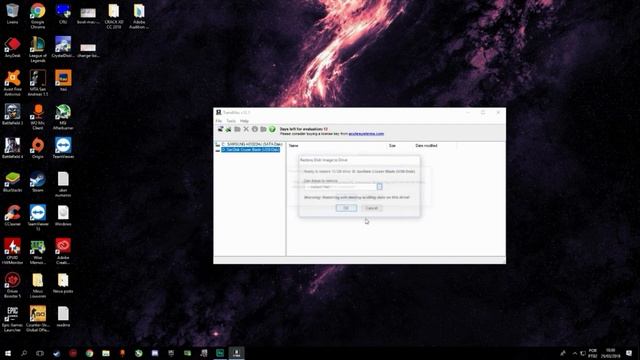Launch MSI Afterburner shortcut
This screenshot has width=640, height=360.
[63, 117]
